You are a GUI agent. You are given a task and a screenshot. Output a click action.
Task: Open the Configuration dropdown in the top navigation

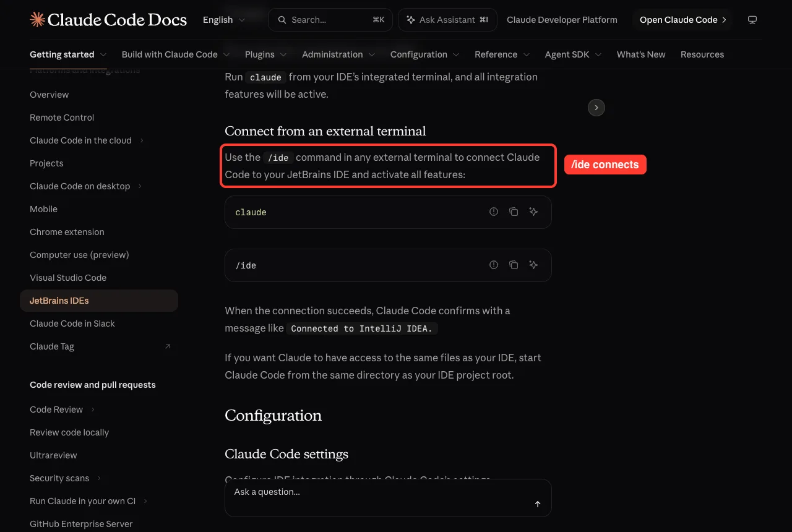(x=425, y=54)
